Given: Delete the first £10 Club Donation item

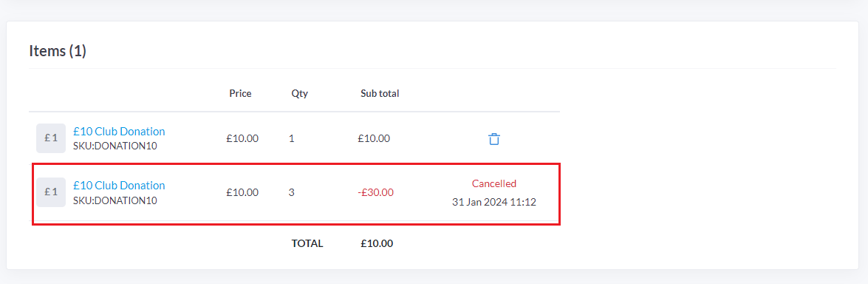Looking at the screenshot, I should coord(493,139).
